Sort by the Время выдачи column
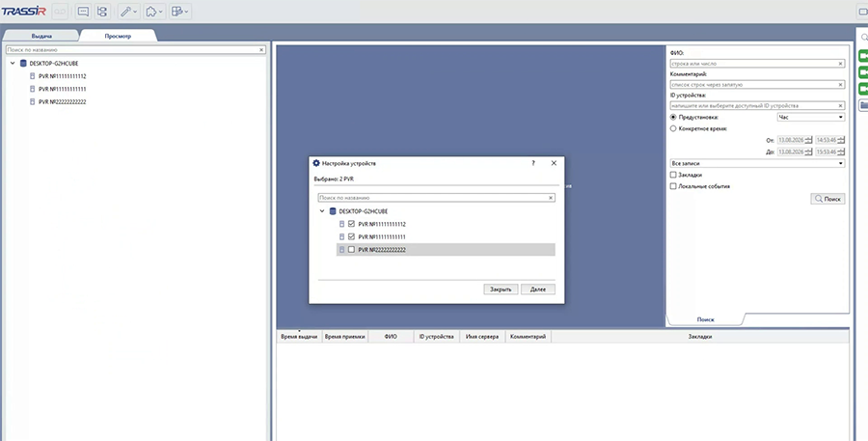868x441 pixels. pos(299,336)
